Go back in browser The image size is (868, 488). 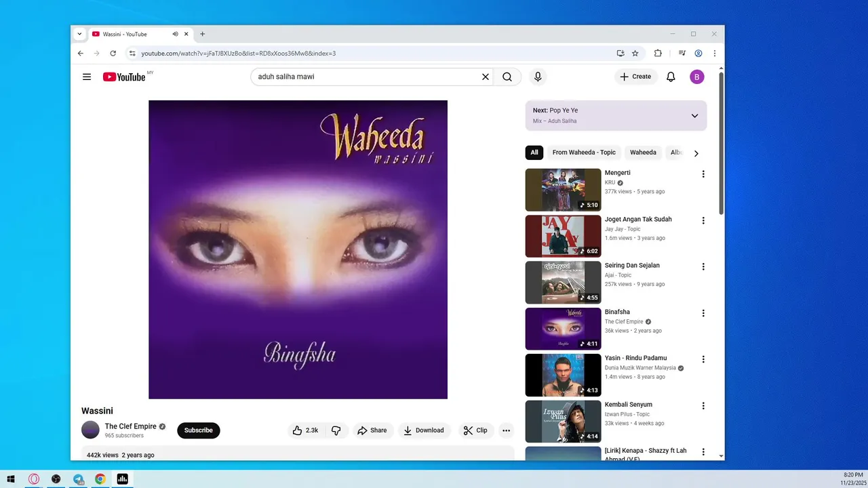81,53
